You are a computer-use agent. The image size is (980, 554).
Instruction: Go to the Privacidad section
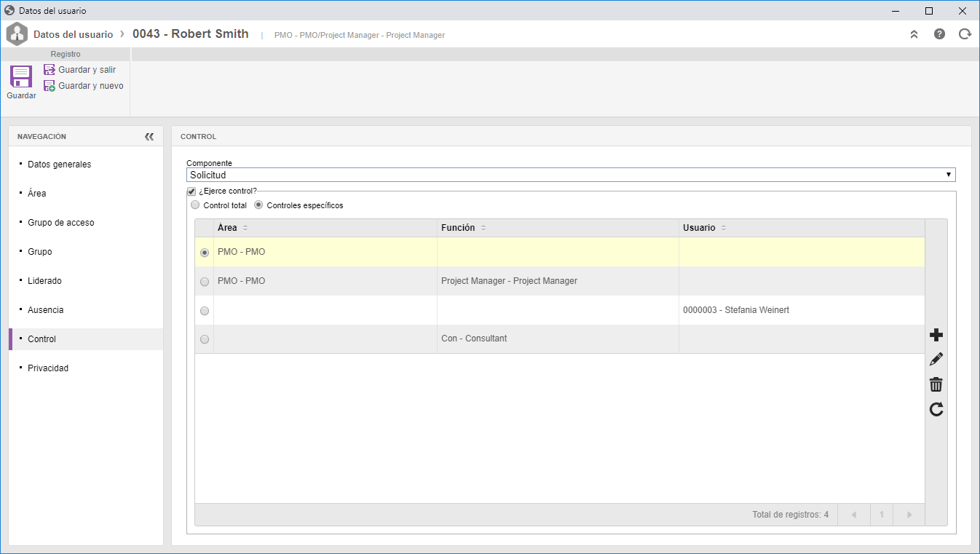tap(48, 368)
